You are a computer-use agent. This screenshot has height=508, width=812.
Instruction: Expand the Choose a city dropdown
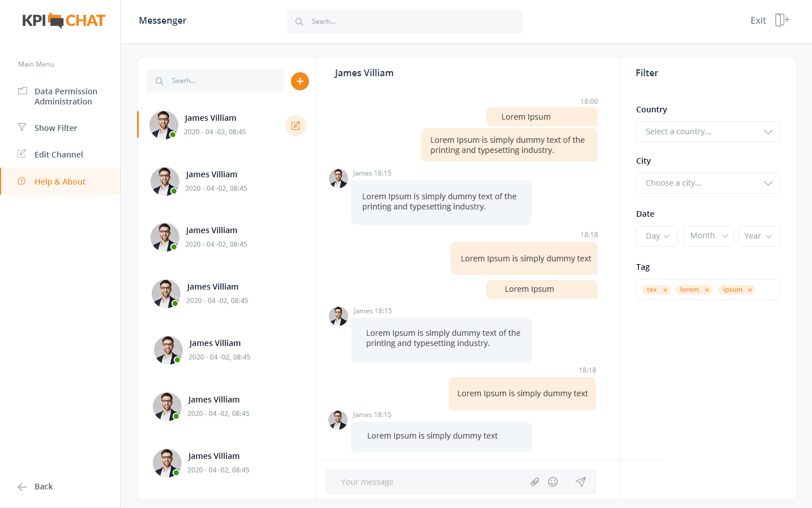[x=708, y=183]
